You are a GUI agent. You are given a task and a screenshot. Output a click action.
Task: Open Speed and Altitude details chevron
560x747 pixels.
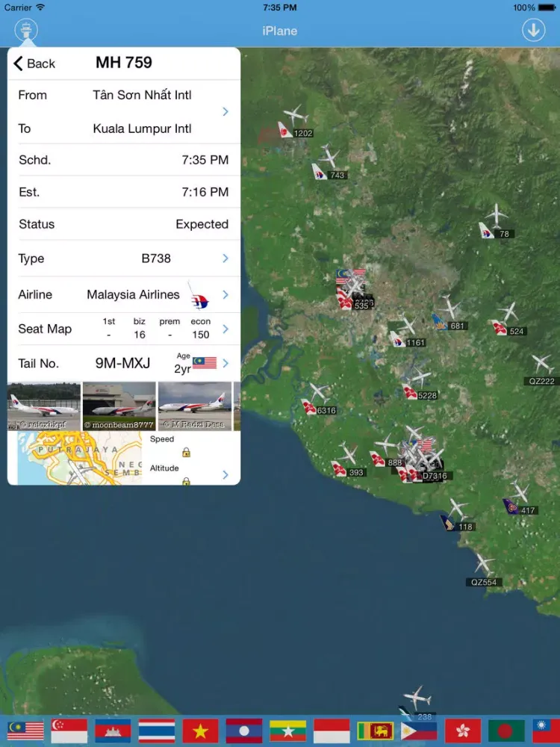pos(225,474)
